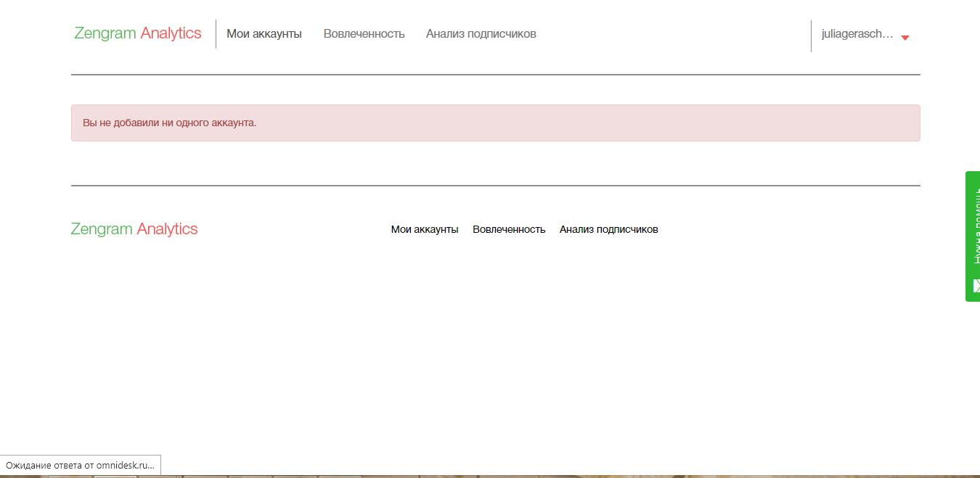Click the Мои аккаунты footer link
980x478 pixels.
click(425, 229)
